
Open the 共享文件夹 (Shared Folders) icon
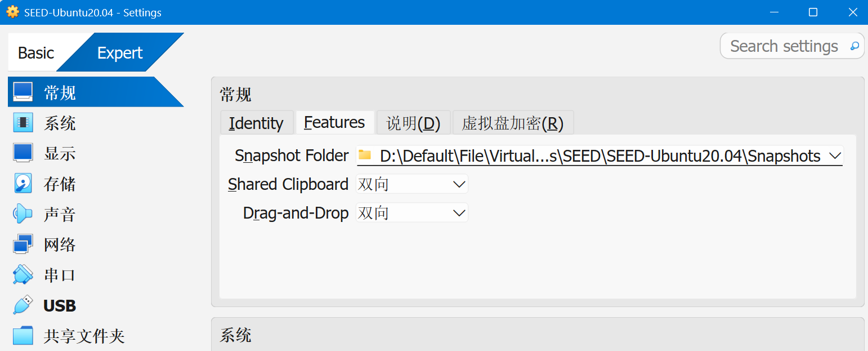[23, 336]
